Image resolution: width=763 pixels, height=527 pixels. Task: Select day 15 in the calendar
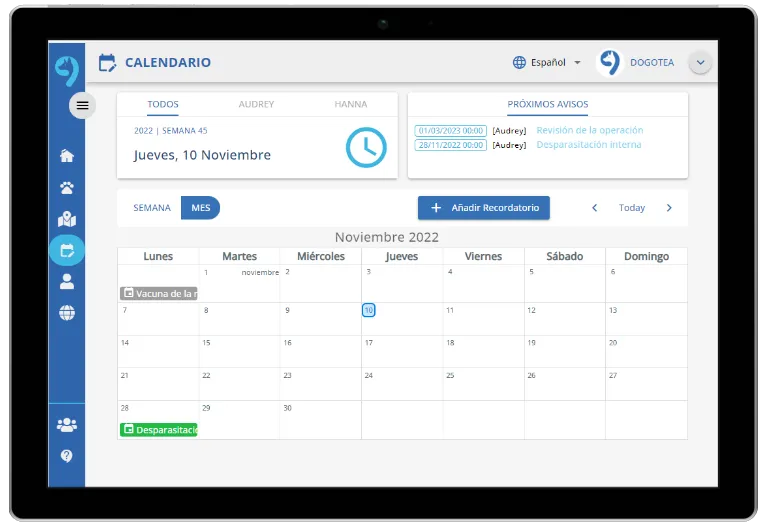click(239, 351)
